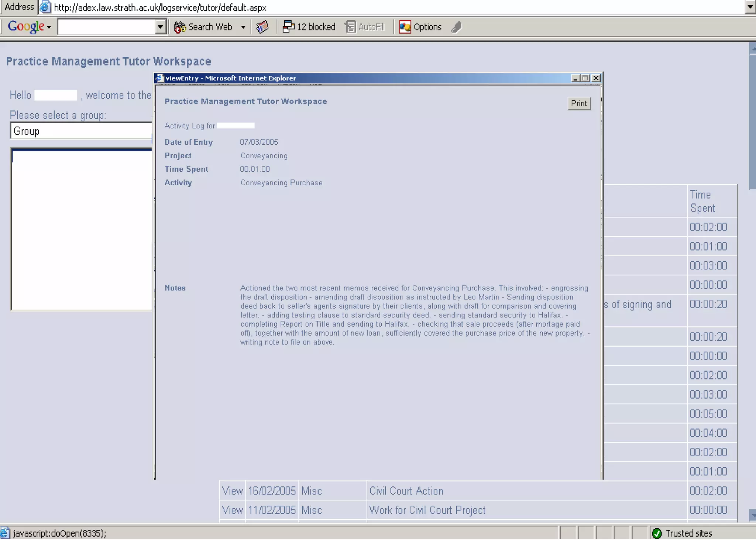Click the page scroll down arrow
The height and width of the screenshot is (540, 756).
[x=752, y=515]
